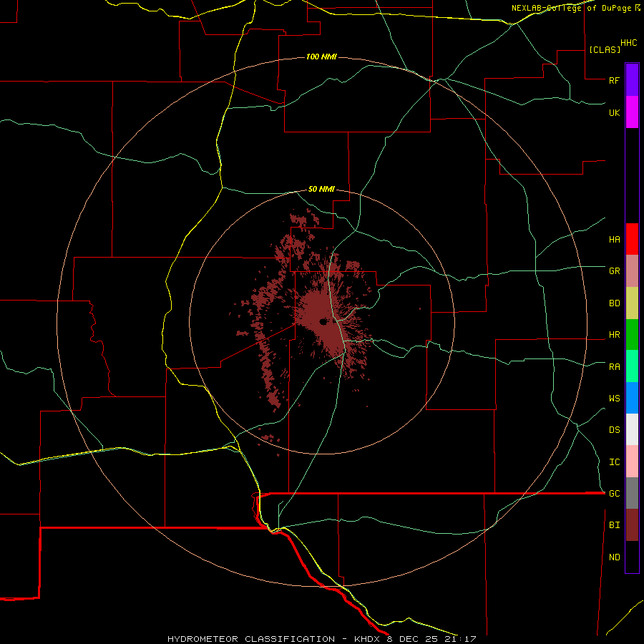
Task: Click the UK magenta legend swatch
Action: (x=632, y=112)
